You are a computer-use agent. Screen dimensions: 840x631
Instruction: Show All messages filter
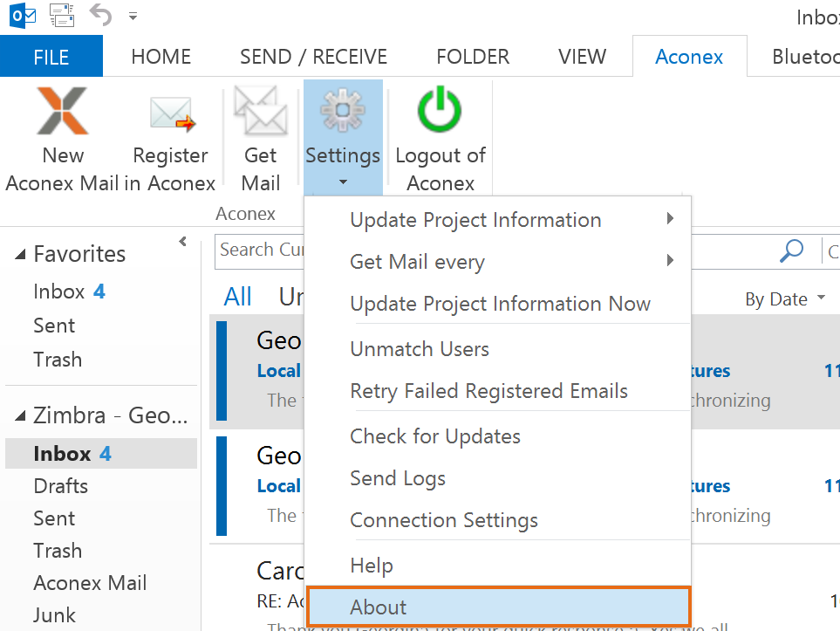tap(237, 297)
